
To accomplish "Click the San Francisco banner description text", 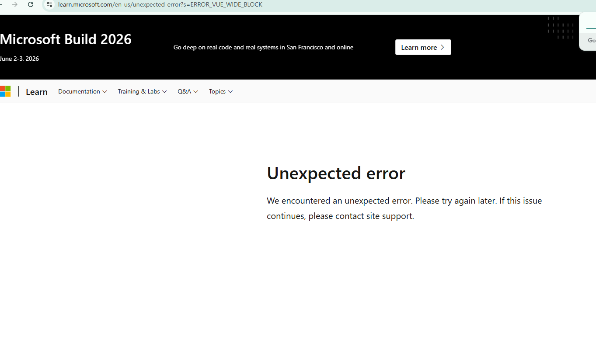I will 263,47.
